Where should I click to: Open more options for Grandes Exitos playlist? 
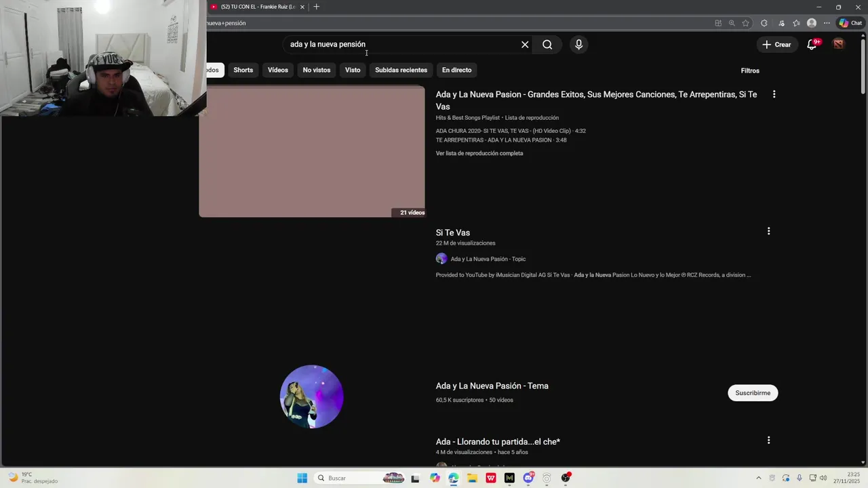[x=774, y=94]
